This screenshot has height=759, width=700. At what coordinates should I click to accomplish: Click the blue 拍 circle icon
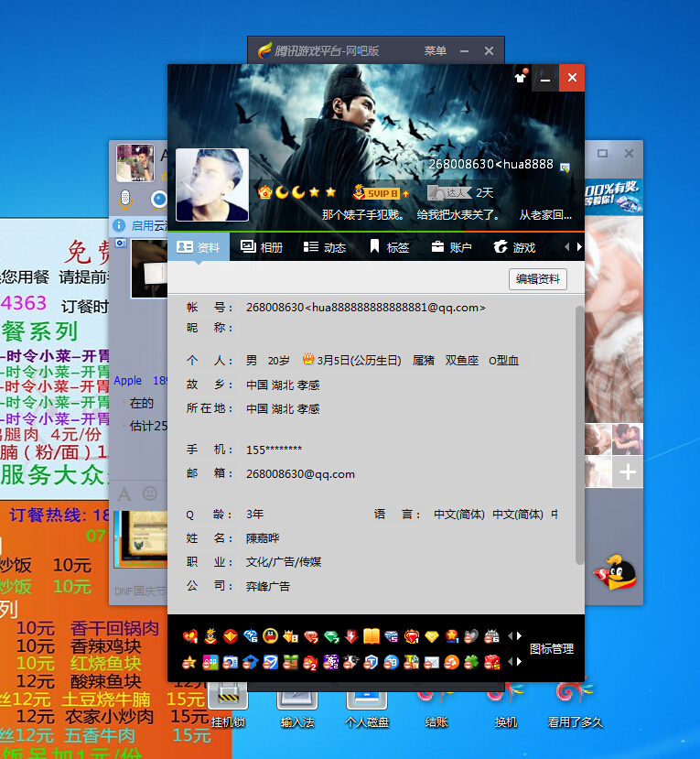click(391, 662)
